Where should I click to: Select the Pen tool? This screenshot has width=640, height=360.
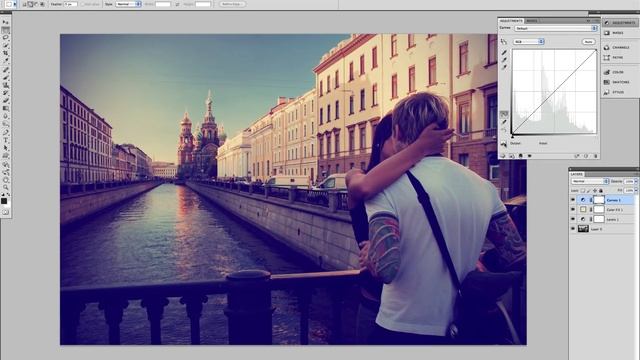[x=6, y=132]
